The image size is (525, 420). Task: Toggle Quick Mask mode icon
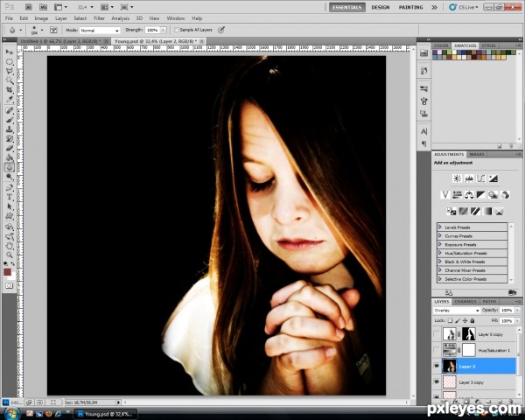coord(9,286)
